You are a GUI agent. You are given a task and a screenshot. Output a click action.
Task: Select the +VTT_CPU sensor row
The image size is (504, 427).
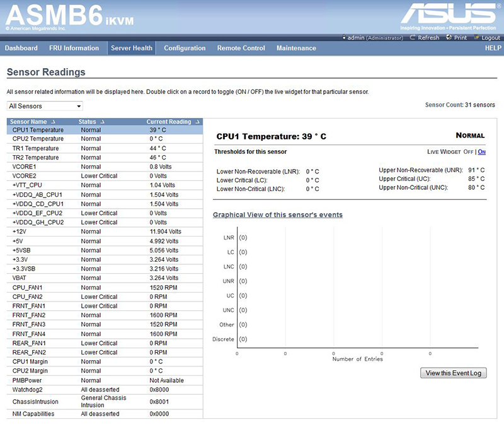[x=105, y=185]
